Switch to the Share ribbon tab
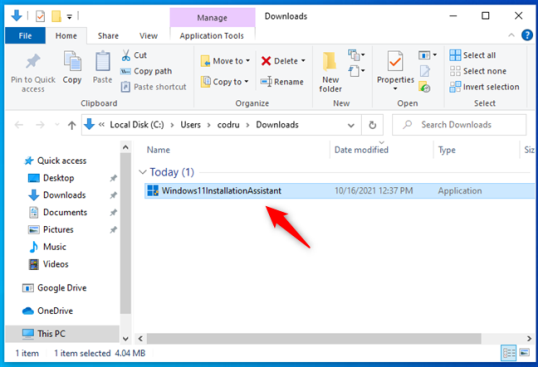Viewport: 538px width, 367px height. click(108, 36)
